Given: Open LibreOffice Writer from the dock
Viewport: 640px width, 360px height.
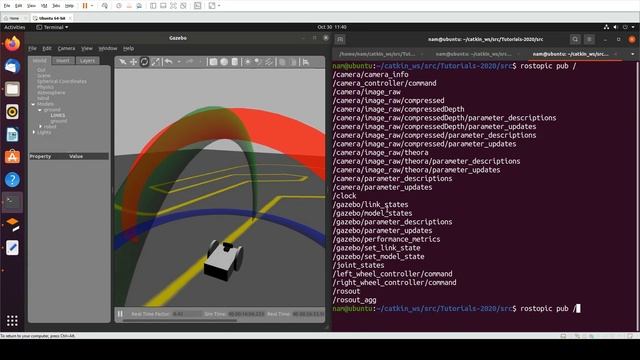Looking at the screenshot, I should pyautogui.click(x=12, y=134).
